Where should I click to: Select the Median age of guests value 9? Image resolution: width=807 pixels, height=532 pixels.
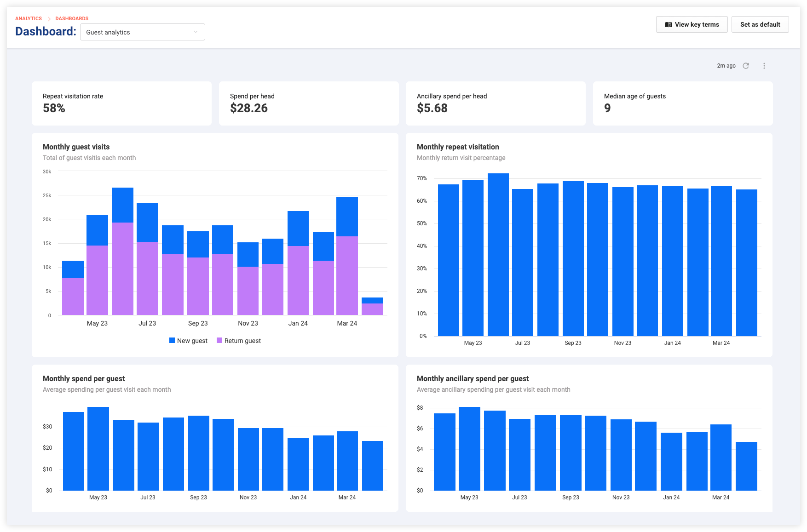[607, 108]
